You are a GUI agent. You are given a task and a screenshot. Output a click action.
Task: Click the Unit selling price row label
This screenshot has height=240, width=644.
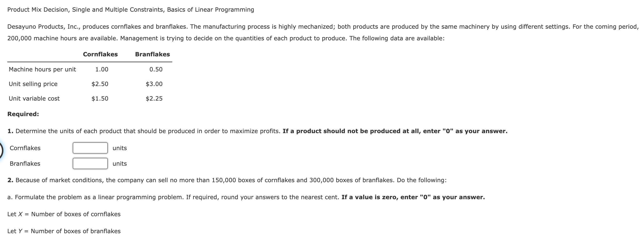[33, 84]
